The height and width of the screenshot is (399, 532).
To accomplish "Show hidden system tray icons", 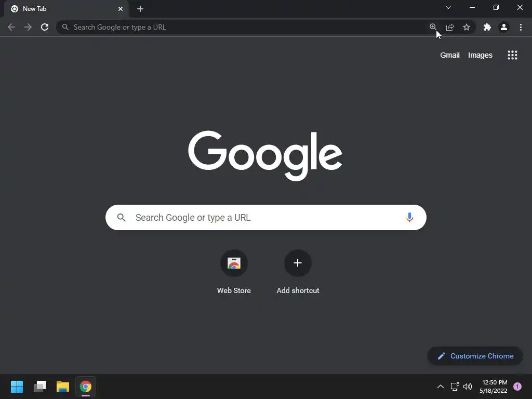I will pos(441,387).
